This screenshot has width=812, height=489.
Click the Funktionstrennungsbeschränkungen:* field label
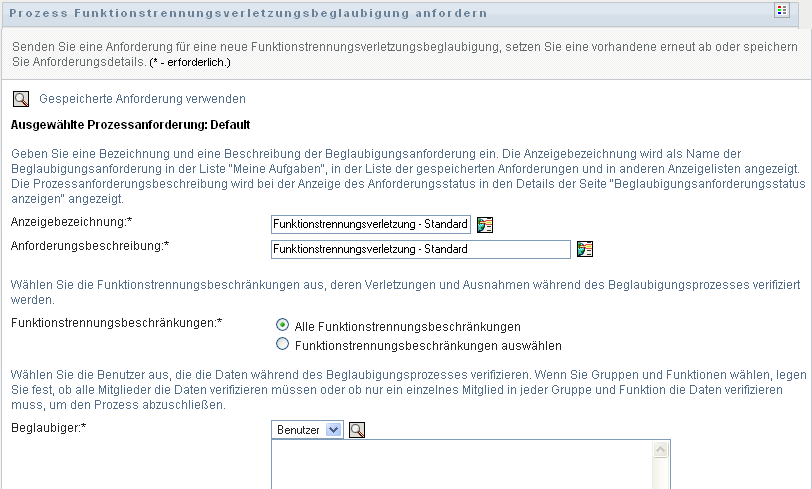coord(117,323)
